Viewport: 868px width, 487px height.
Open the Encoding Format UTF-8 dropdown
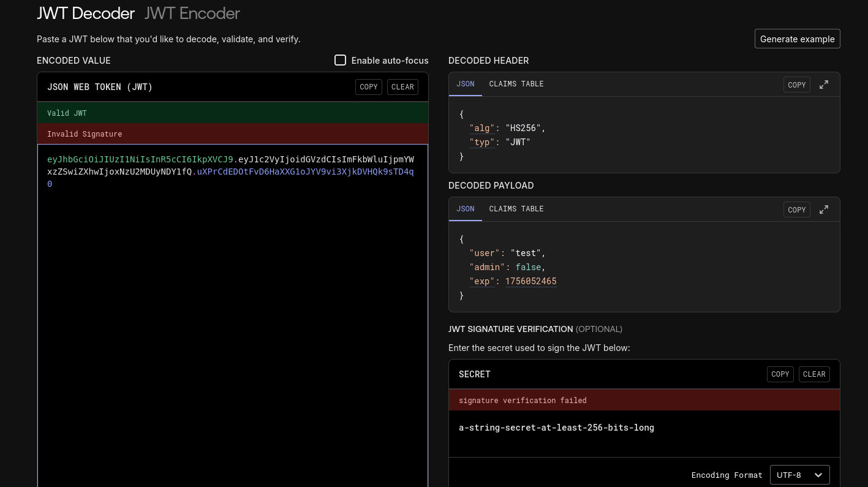coord(799,475)
